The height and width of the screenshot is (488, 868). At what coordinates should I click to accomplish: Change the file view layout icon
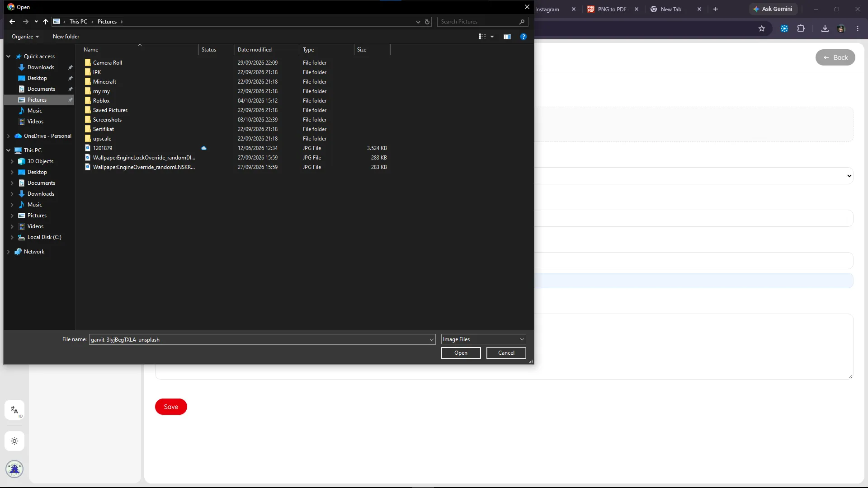(482, 37)
